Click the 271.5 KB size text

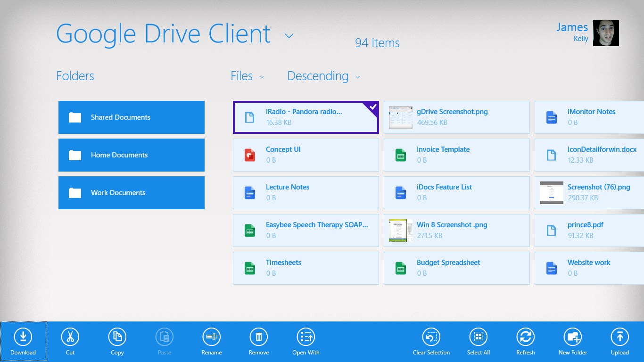[x=429, y=236]
